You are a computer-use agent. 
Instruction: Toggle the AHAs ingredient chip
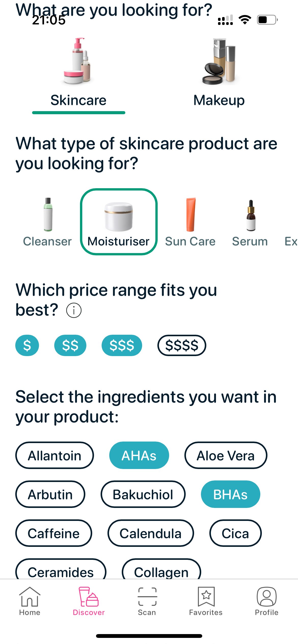point(139,455)
